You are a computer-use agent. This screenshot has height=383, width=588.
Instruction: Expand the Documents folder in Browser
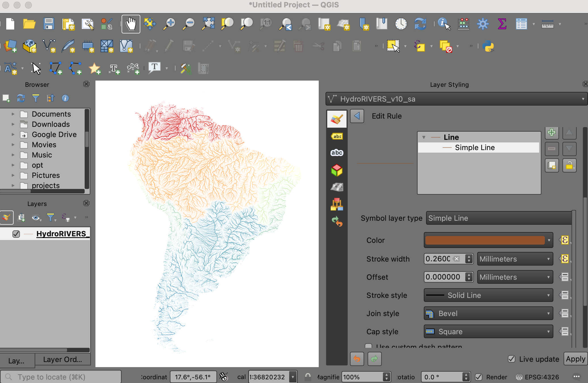click(x=13, y=114)
